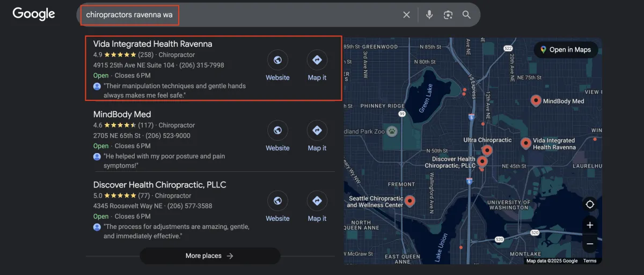Click the University of Washington map label

(x=508, y=205)
